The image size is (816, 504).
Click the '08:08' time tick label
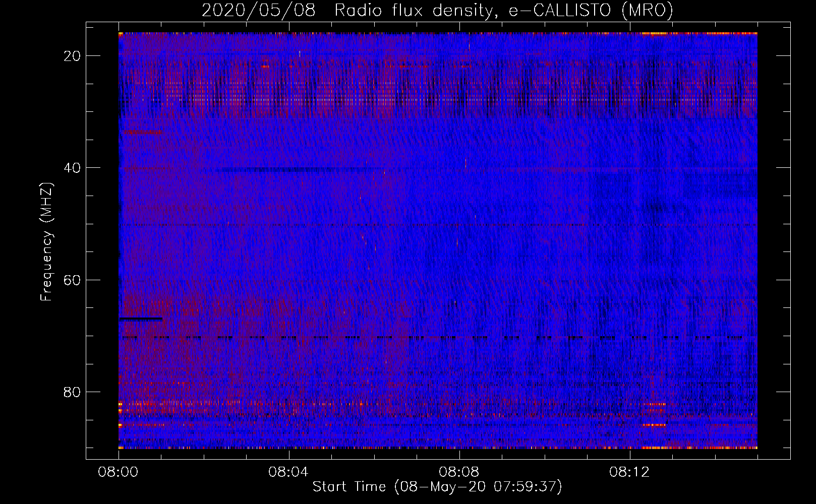coord(459,472)
